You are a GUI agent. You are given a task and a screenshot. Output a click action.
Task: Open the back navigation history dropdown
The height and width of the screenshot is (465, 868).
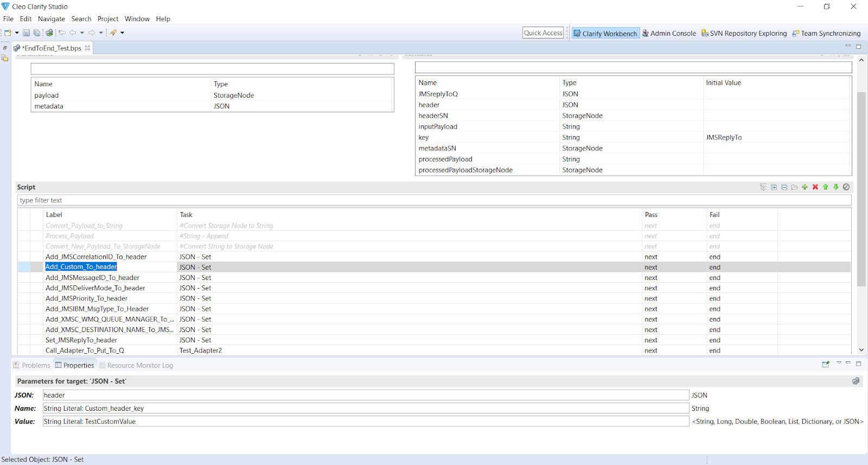(x=82, y=33)
